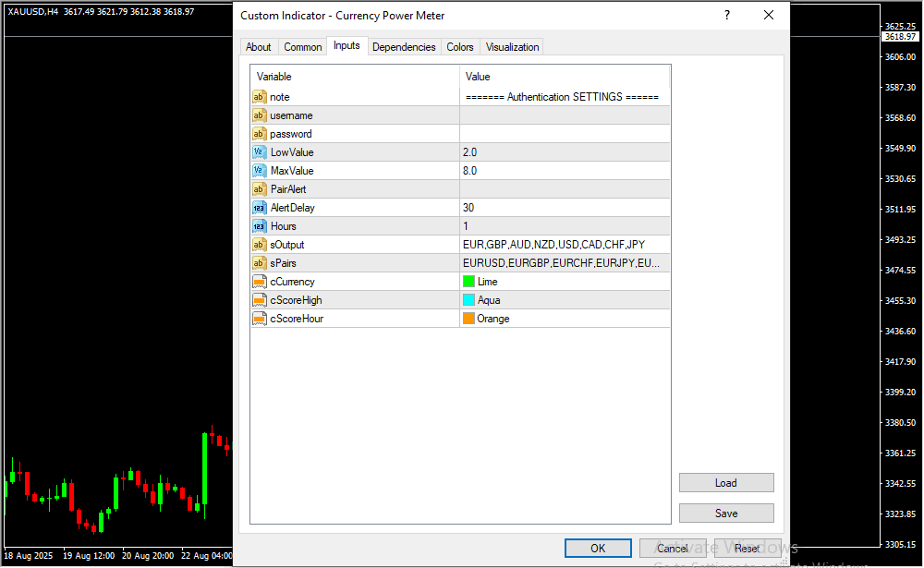Image resolution: width=924 pixels, height=568 pixels.
Task: Click the string icon beside the note variable
Action: pos(259,97)
